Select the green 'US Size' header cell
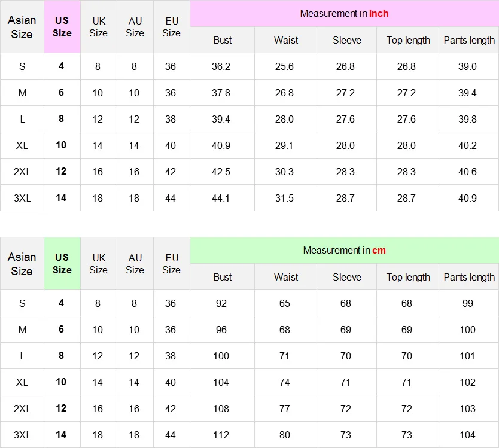Image resolution: width=499 pixels, height=448 pixels. coord(62,263)
